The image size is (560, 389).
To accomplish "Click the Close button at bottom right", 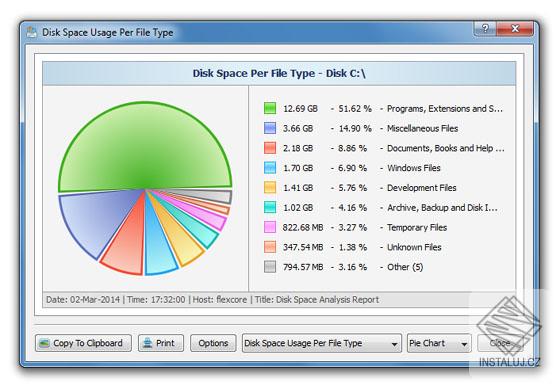I will [500, 343].
